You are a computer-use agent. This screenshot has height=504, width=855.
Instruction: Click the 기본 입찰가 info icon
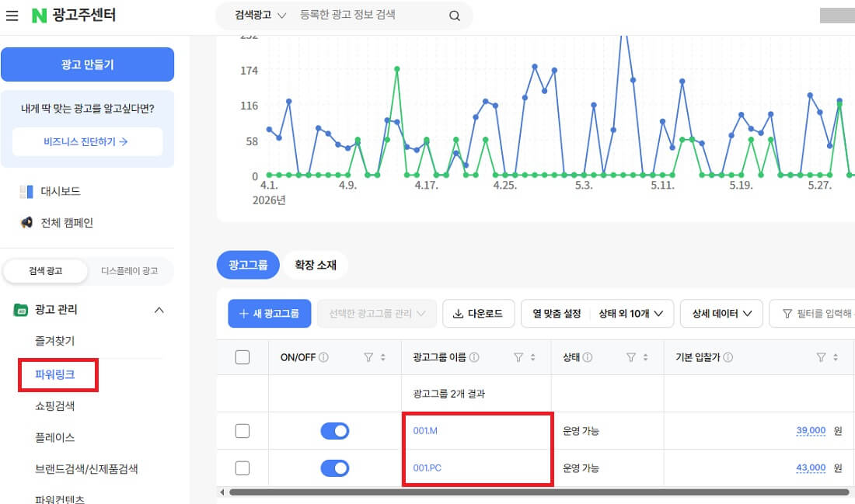click(x=728, y=357)
